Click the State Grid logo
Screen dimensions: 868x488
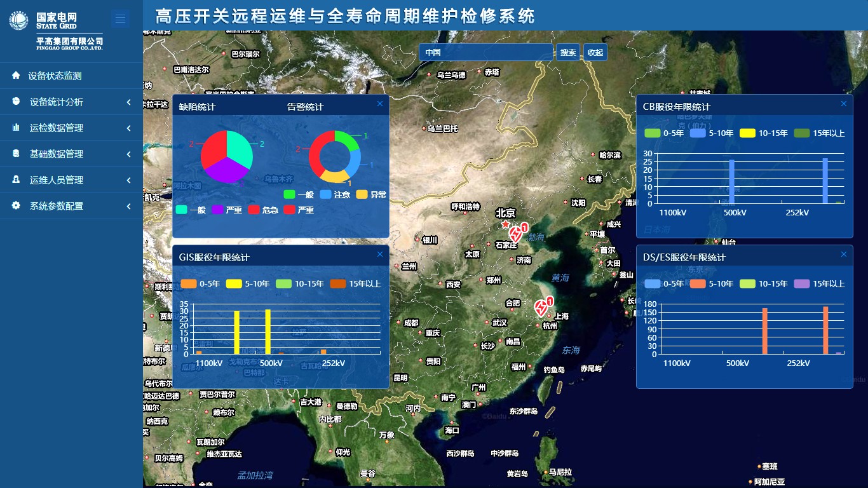[18, 20]
